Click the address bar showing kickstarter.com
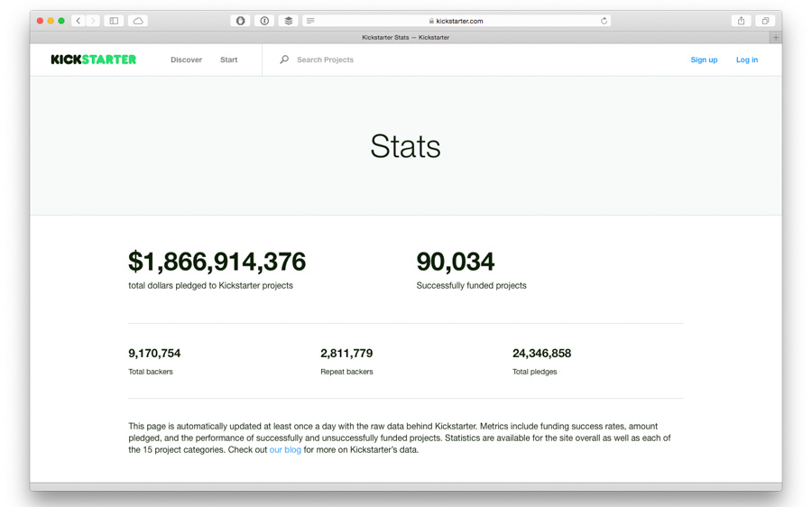Screen dimensions: 812x507 point(457,21)
